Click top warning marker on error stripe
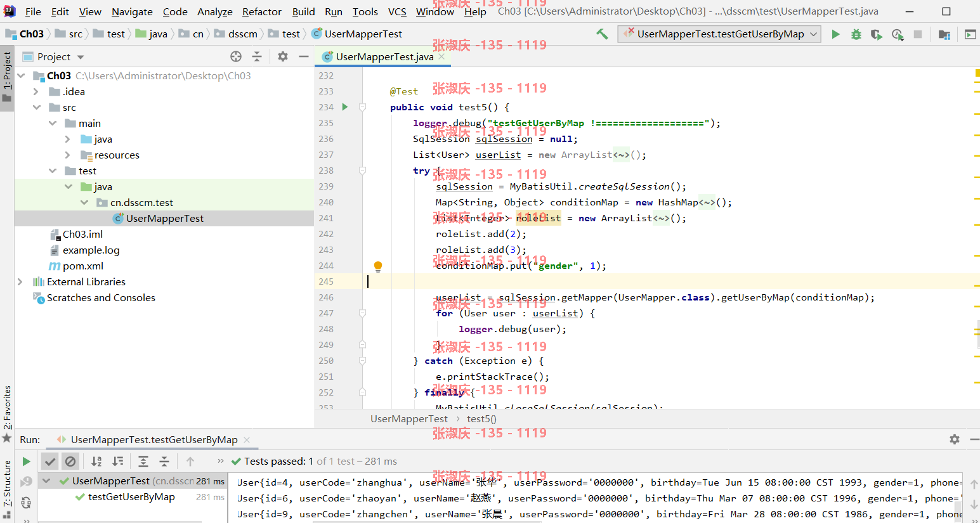This screenshot has width=980, height=523. coord(977,74)
